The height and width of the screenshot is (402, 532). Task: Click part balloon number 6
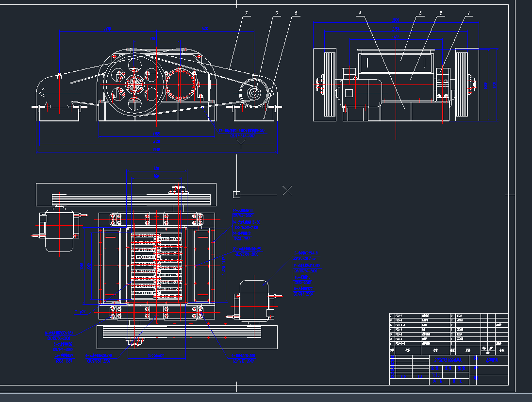[277, 14]
